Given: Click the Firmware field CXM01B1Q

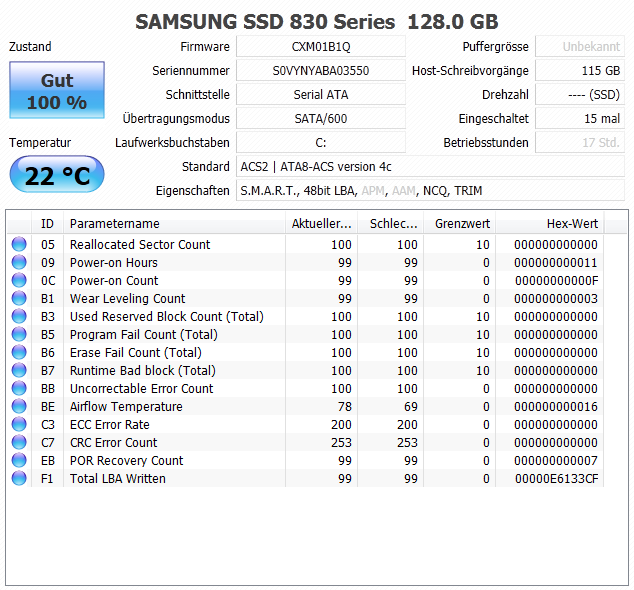Looking at the screenshot, I should (x=321, y=47).
